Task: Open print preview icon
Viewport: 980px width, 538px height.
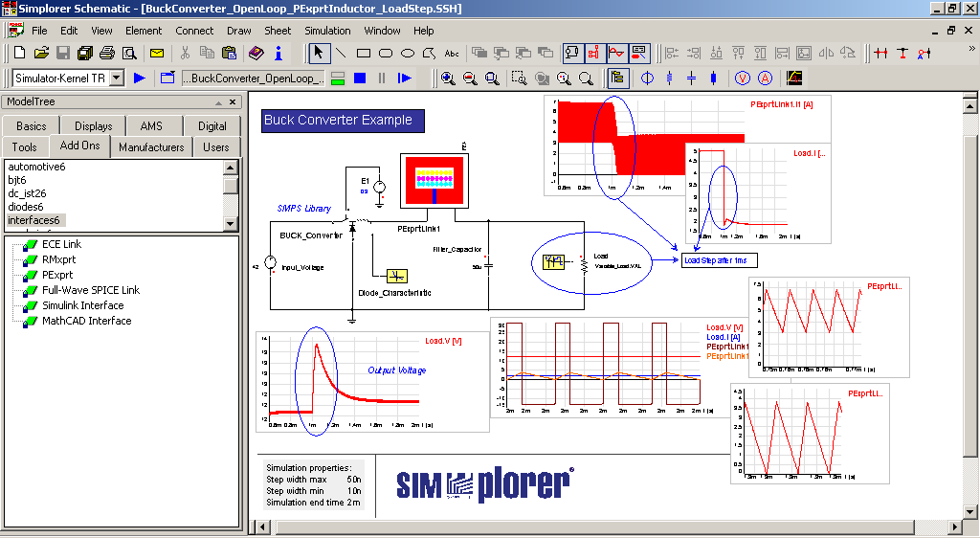Action: pos(129,53)
